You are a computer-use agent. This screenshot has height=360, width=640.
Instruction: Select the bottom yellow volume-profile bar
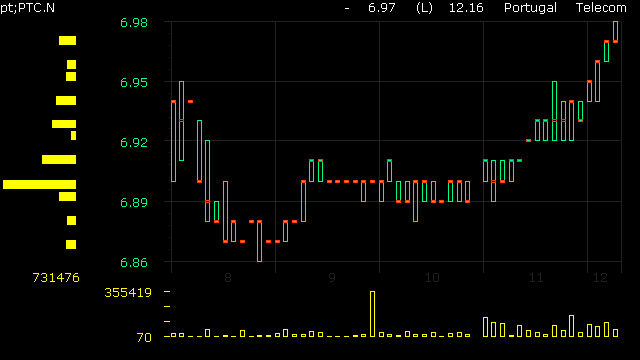coord(71,244)
